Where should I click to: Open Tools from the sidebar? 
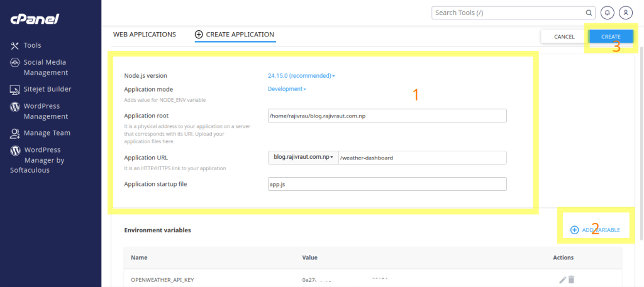[26, 45]
